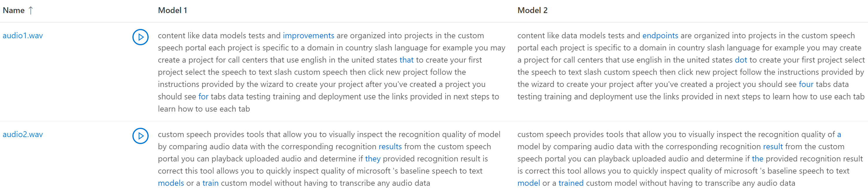
Task: Click highlighted word "train" in Model 1 transcript
Action: [x=210, y=183]
